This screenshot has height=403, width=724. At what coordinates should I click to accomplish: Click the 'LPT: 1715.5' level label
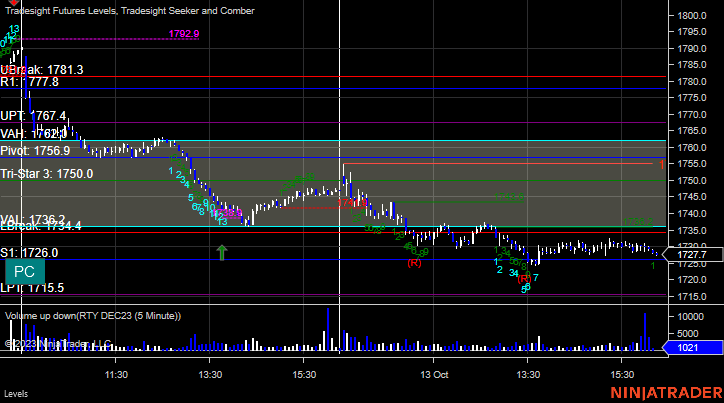(x=32, y=288)
